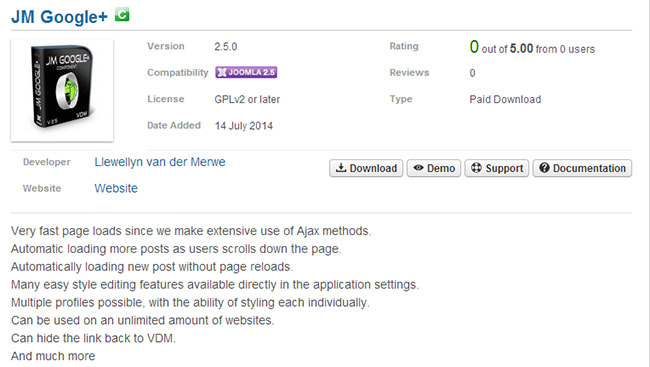
Task: Click the line about Ajax methods
Action: [x=191, y=231]
